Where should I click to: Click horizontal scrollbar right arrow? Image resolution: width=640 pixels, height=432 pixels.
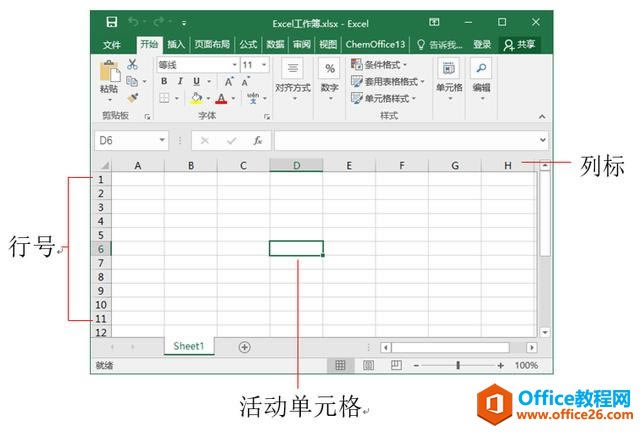[531, 347]
